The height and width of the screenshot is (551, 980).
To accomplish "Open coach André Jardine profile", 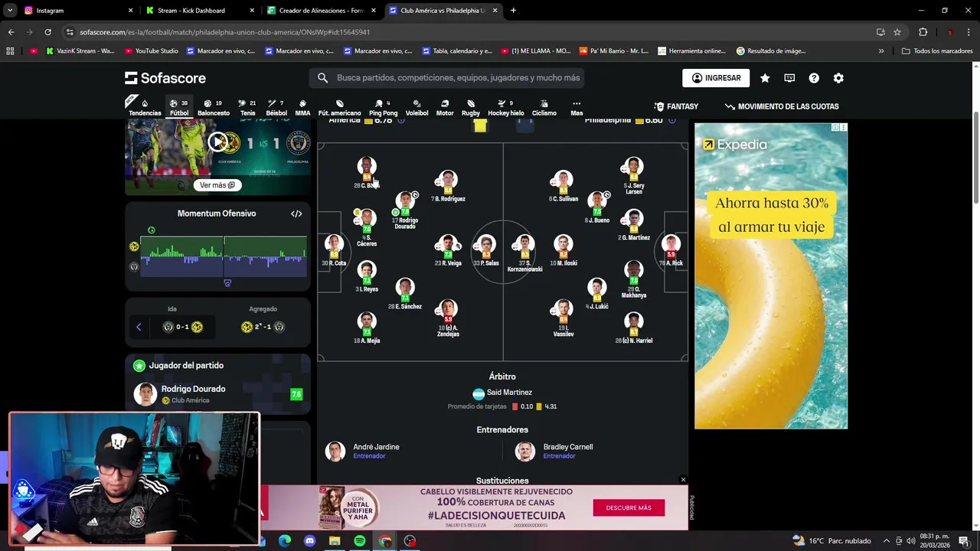I will coord(363,451).
